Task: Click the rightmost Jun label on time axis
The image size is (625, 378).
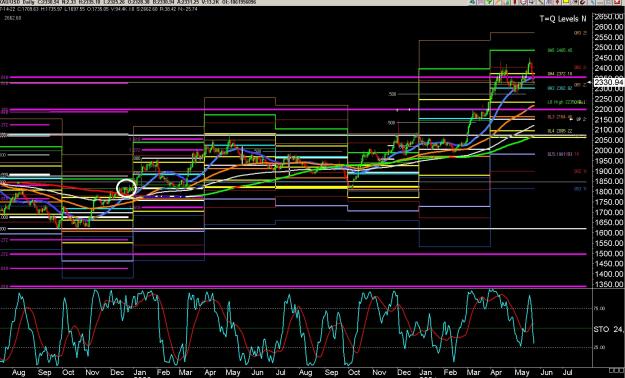Action: tap(546, 373)
